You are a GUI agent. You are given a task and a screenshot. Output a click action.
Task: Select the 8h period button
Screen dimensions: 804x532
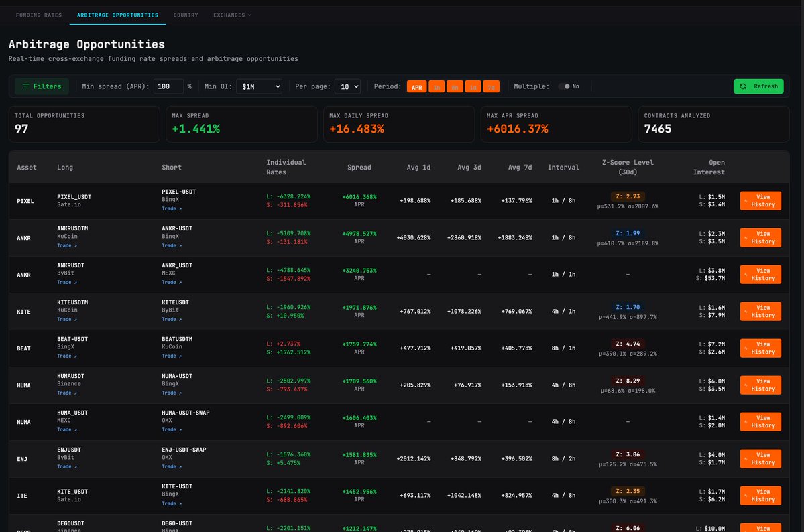pyautogui.click(x=454, y=87)
